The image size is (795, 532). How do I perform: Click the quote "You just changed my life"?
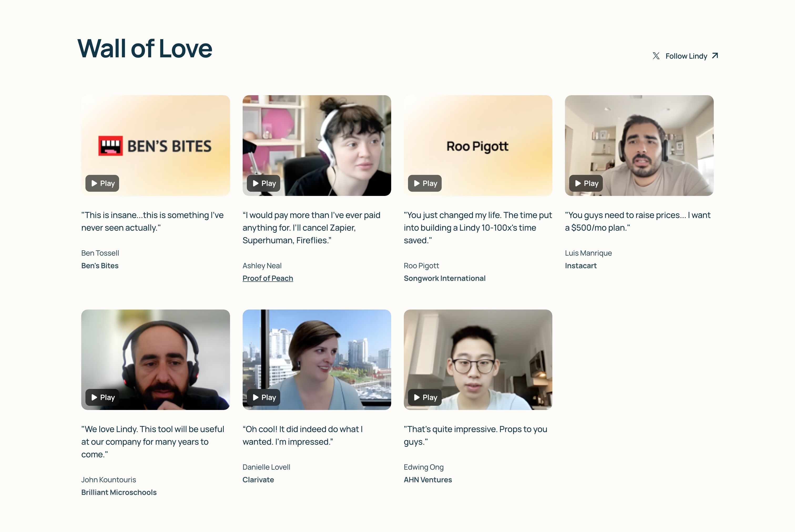point(478,228)
